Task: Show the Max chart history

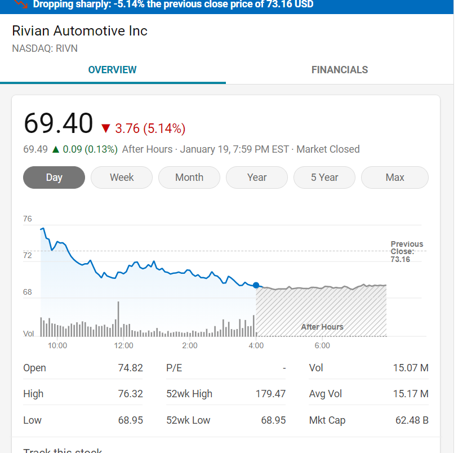Action: (395, 177)
